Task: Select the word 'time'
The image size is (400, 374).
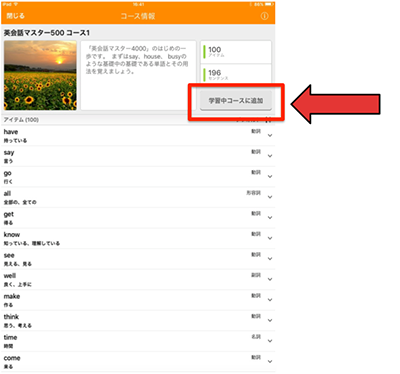Action: pyautogui.click(x=10, y=337)
